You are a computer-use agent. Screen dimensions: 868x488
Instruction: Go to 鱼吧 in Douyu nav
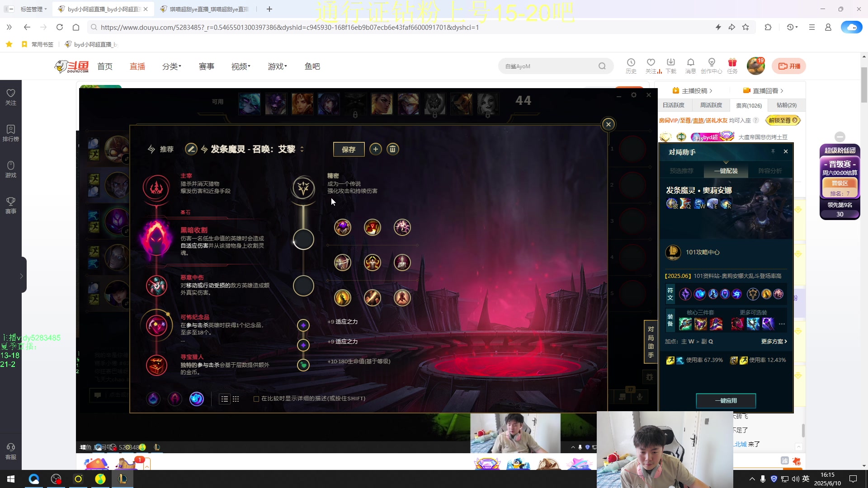312,66
